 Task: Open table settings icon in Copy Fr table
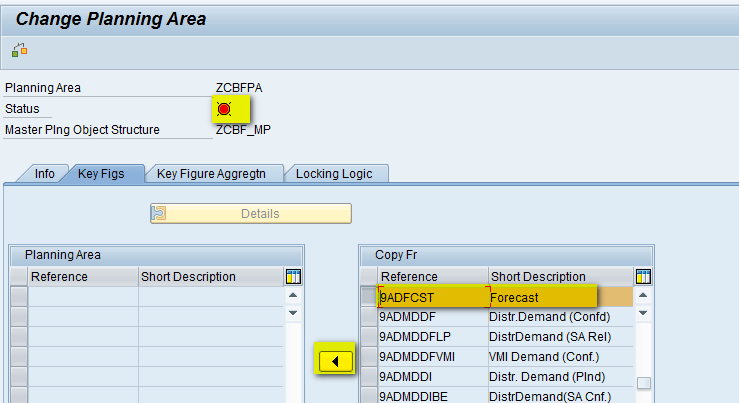click(644, 277)
